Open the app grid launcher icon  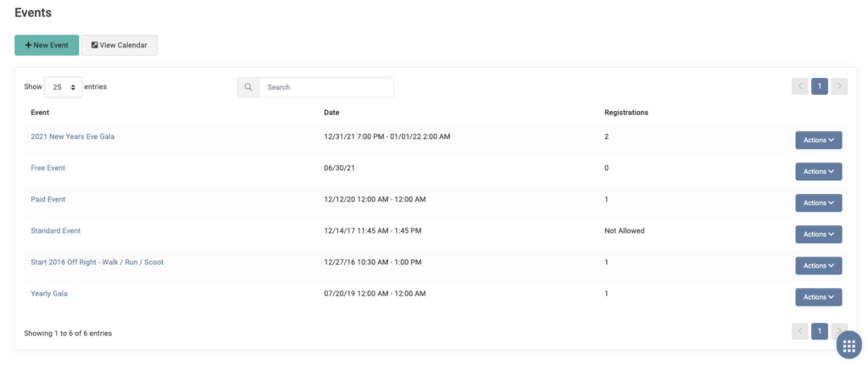pos(849,346)
